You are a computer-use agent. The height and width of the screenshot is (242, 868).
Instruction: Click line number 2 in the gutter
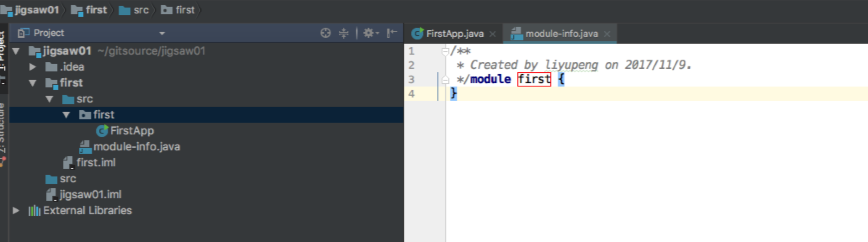[411, 66]
